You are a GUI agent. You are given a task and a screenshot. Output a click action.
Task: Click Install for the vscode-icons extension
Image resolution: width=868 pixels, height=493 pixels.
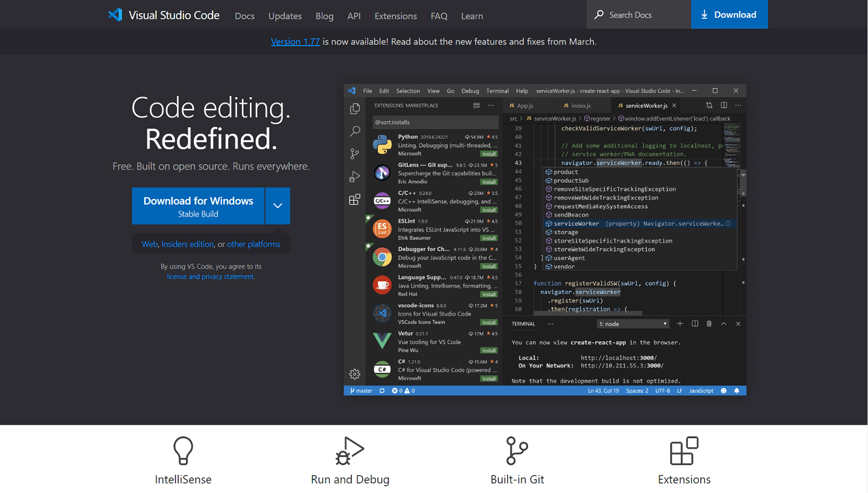489,322
